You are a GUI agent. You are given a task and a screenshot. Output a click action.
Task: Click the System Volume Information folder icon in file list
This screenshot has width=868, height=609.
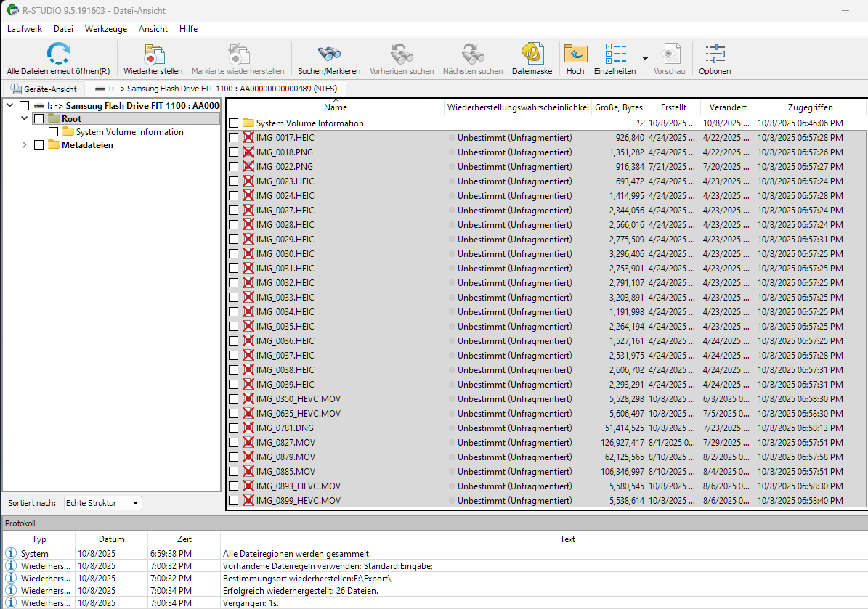click(248, 123)
